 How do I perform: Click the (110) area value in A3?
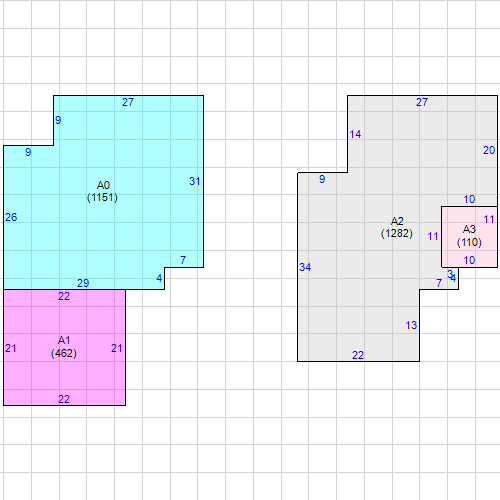tap(469, 242)
